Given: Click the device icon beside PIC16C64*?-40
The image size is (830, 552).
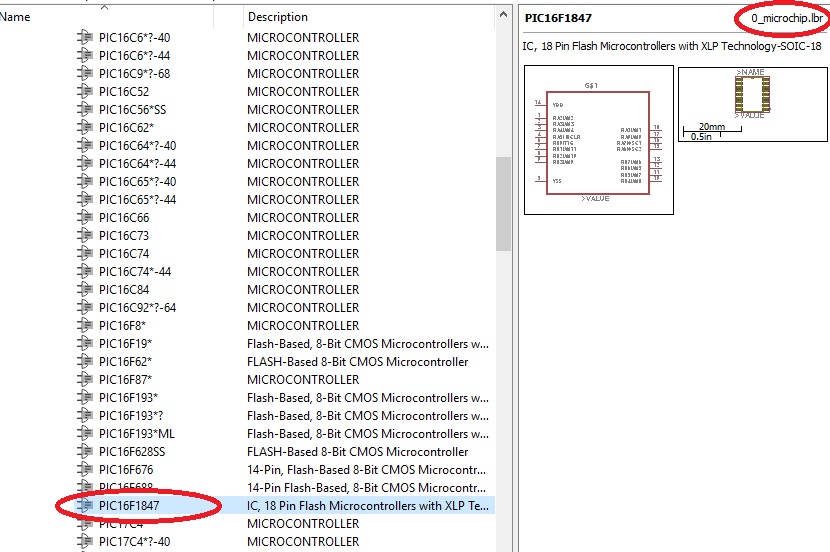Looking at the screenshot, I should pos(85,146).
